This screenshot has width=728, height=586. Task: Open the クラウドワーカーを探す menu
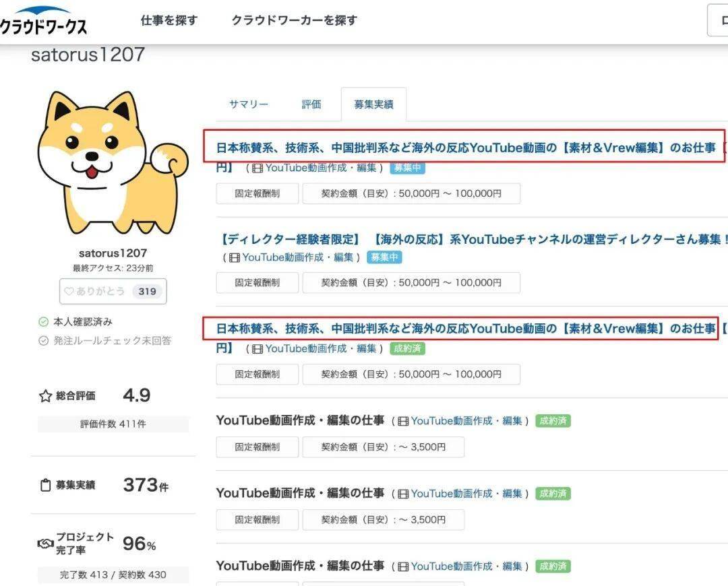pyautogui.click(x=294, y=20)
